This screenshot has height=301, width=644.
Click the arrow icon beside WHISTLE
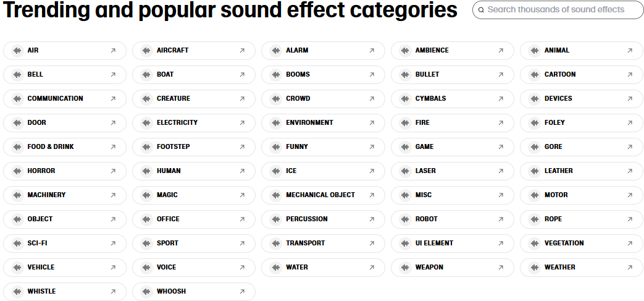[x=113, y=292]
